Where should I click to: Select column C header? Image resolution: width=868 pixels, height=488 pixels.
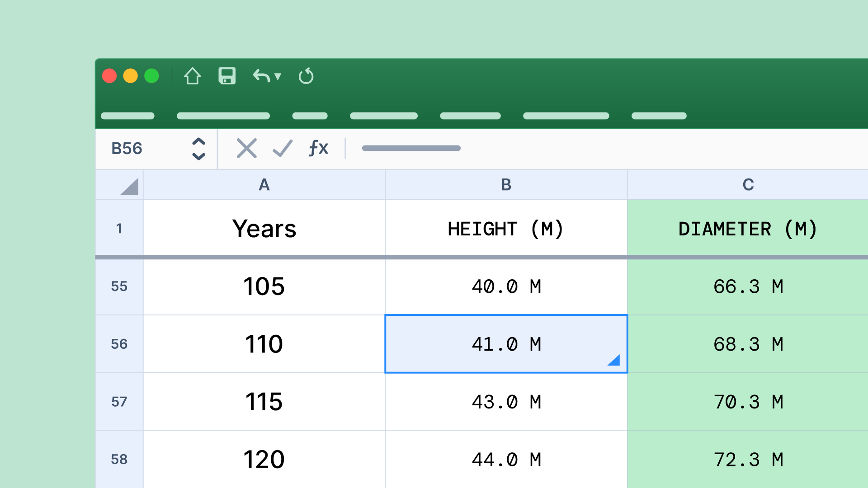[748, 185]
